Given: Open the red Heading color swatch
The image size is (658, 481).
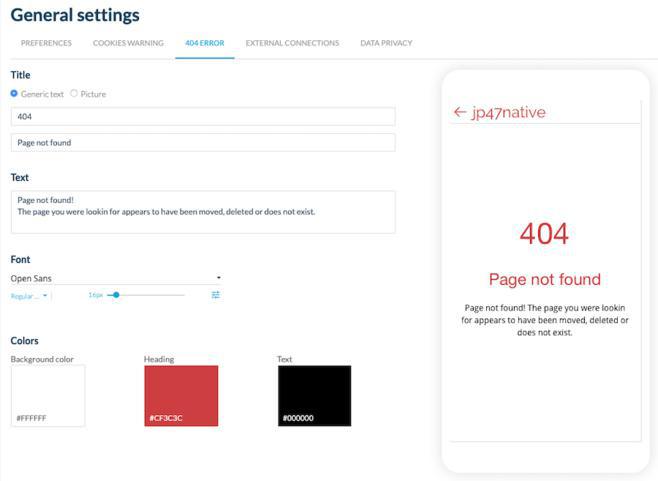Looking at the screenshot, I should [181, 395].
